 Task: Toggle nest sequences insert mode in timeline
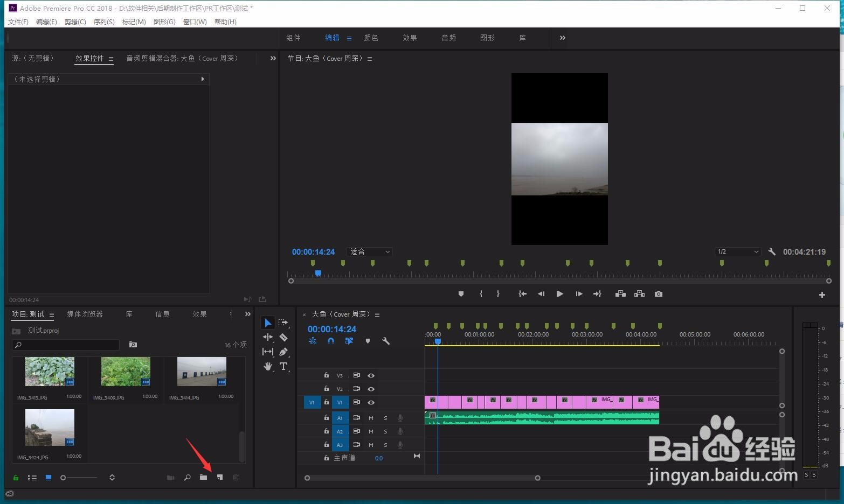pos(313,341)
